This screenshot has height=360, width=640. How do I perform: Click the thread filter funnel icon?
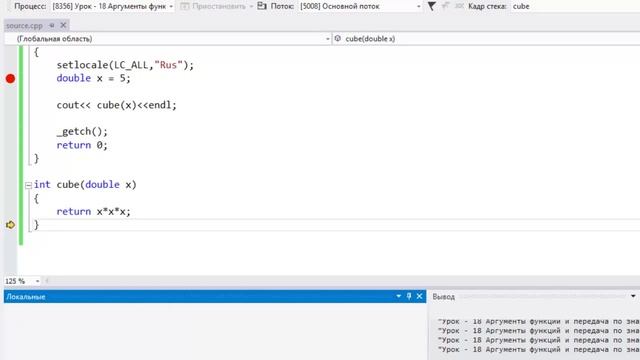click(x=431, y=6)
